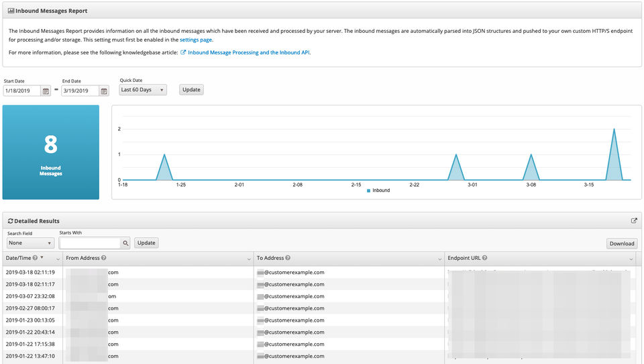Select row 2019-01-23 00:13:05
The width and height of the screenshot is (644, 364).
point(319,320)
